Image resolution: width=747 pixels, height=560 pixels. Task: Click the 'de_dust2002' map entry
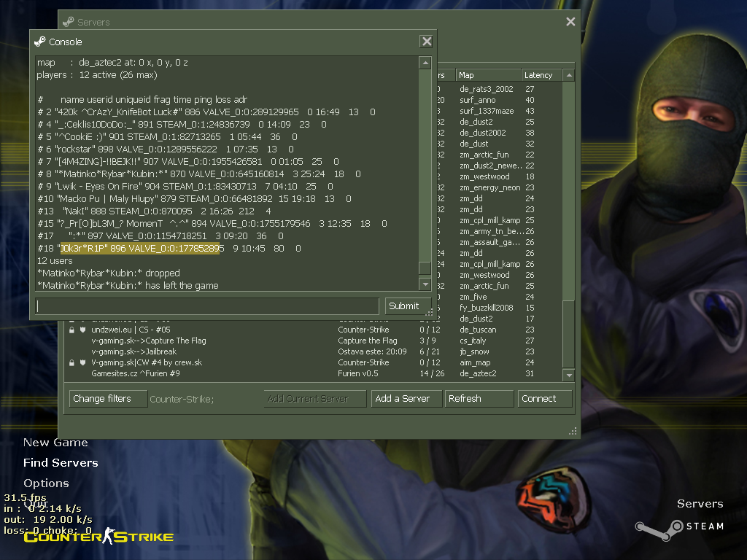483,133
